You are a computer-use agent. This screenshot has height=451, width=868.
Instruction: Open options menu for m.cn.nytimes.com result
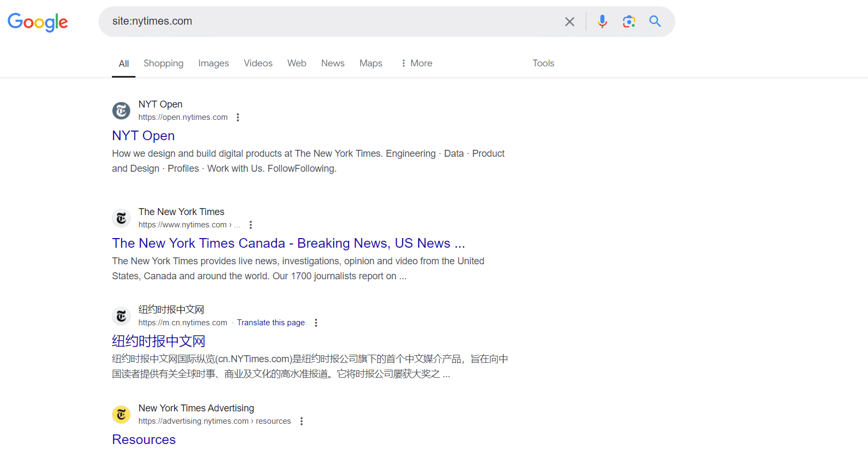point(316,323)
